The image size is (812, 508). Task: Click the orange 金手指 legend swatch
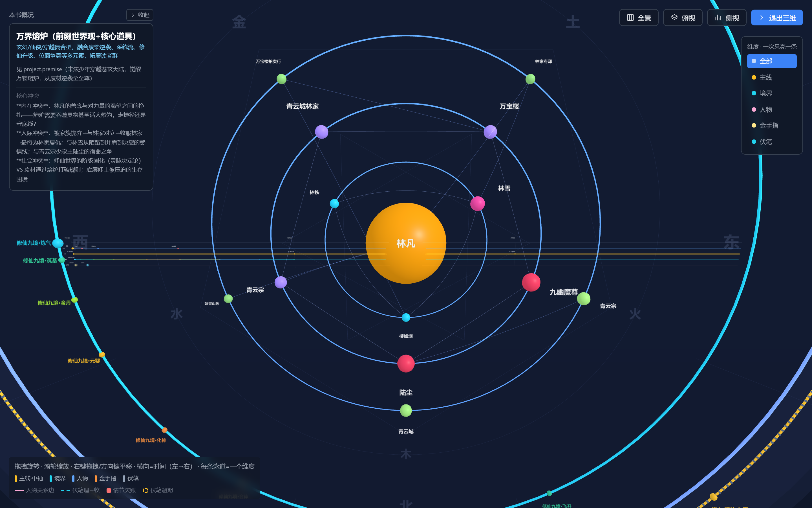coord(96,478)
